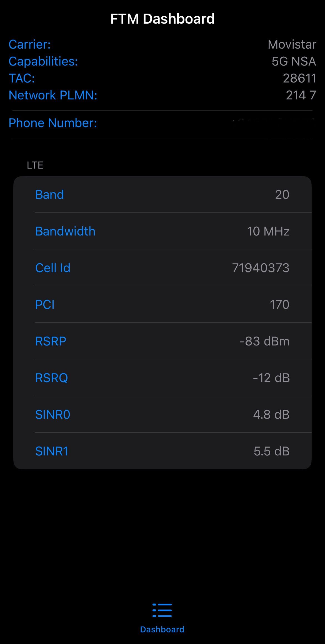The height and width of the screenshot is (644, 325).
Task: Tap the RSRP label
Action: coord(51,341)
